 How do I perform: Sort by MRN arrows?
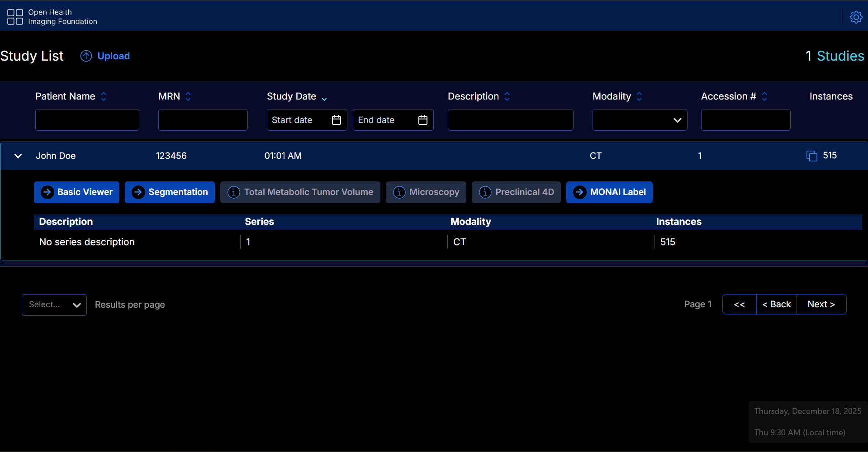pyautogui.click(x=188, y=96)
